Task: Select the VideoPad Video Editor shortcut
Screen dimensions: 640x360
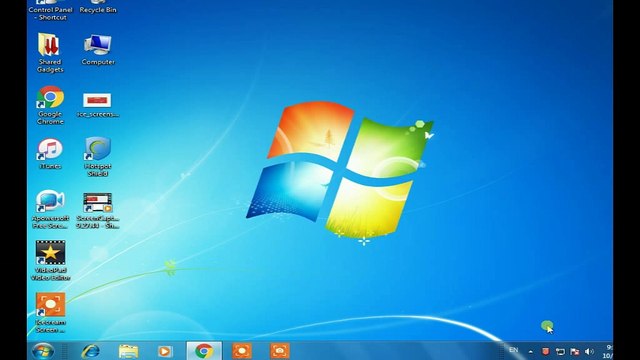Action: pyautogui.click(x=51, y=261)
